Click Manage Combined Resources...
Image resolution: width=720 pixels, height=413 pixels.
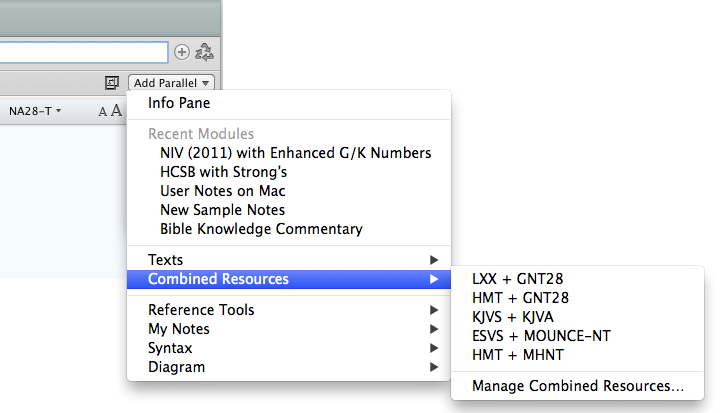pos(577,386)
